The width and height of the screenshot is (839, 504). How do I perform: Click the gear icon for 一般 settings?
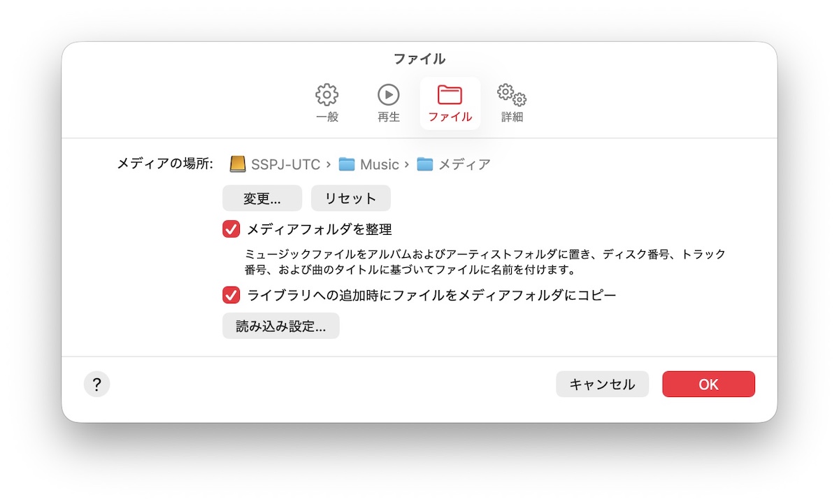pos(327,94)
